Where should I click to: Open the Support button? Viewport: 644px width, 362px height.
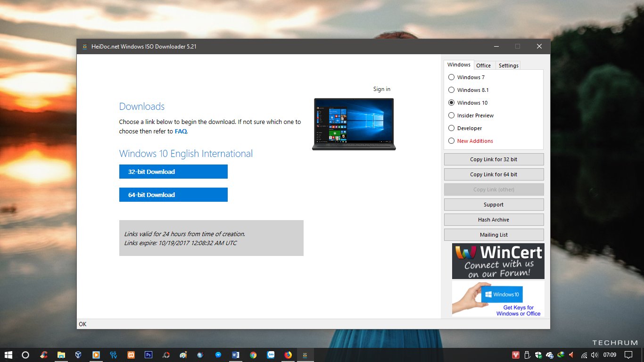tap(494, 205)
